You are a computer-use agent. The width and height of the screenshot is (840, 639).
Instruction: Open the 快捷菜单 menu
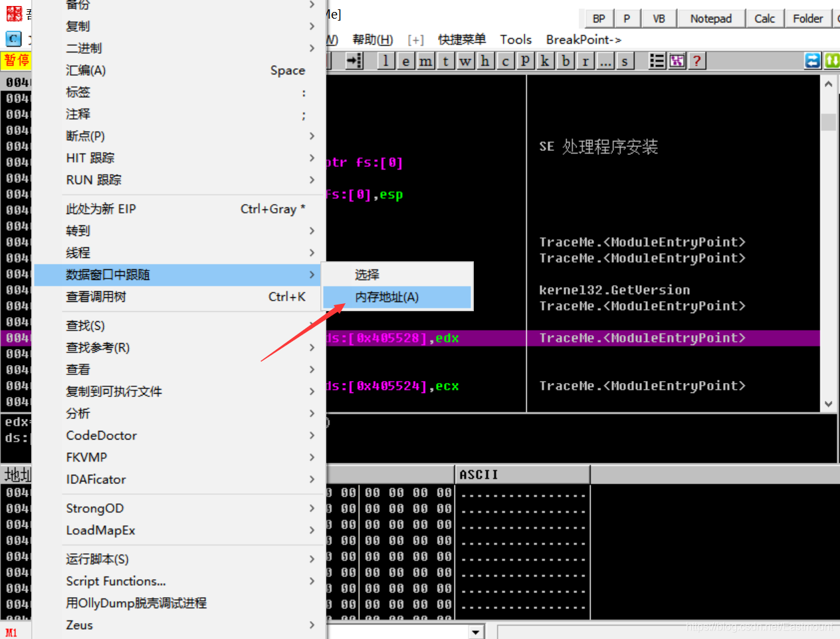click(x=462, y=40)
